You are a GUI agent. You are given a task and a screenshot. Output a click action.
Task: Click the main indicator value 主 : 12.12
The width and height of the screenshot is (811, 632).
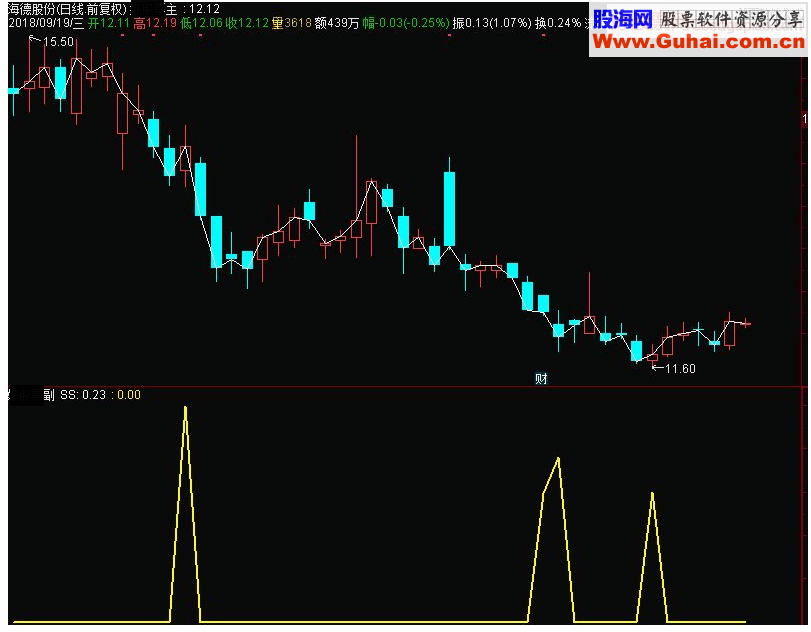pyautogui.click(x=191, y=9)
